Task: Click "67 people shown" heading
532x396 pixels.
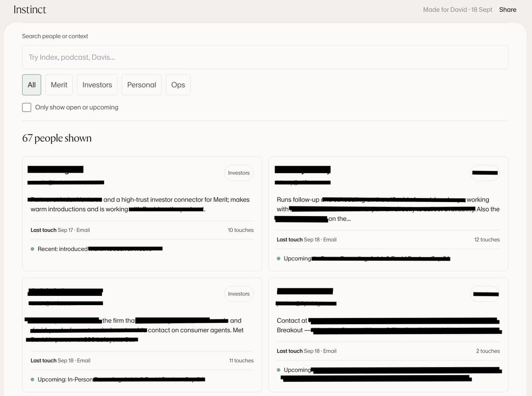Action: [x=57, y=138]
